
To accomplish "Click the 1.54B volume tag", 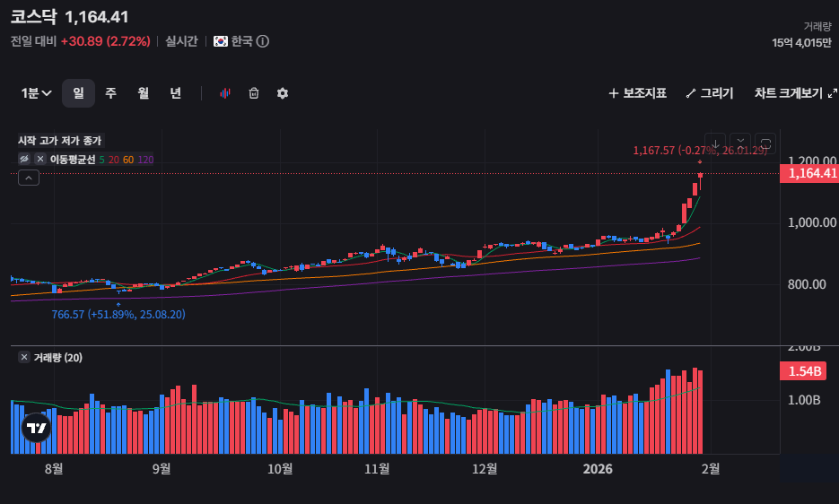I will [803, 370].
